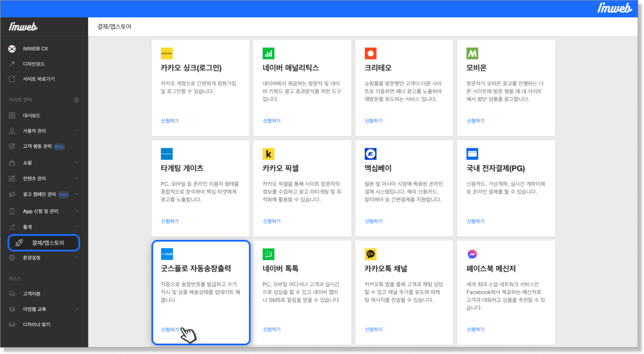The image size is (644, 354).
Task: Click the 고객지원 speech bubble icon
Action: [12, 294]
